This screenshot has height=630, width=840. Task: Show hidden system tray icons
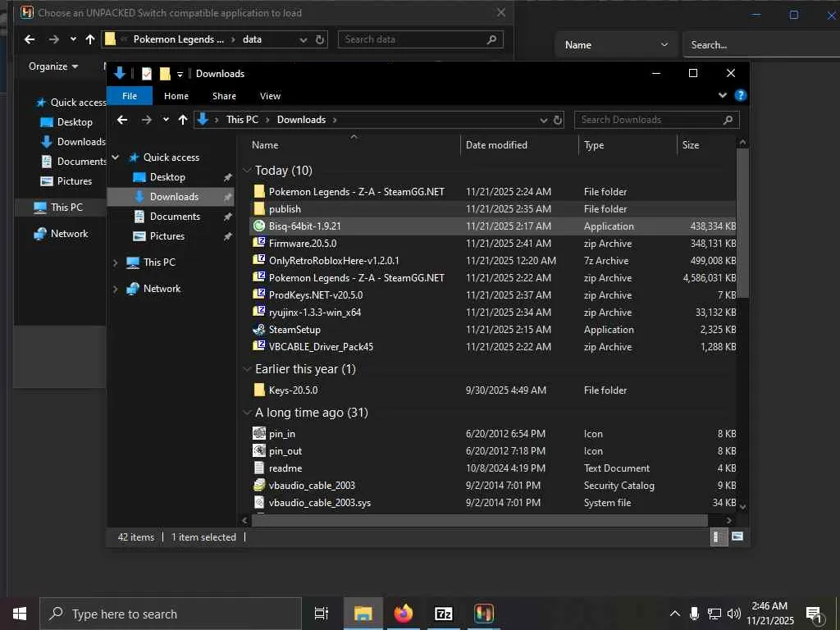(x=674, y=614)
